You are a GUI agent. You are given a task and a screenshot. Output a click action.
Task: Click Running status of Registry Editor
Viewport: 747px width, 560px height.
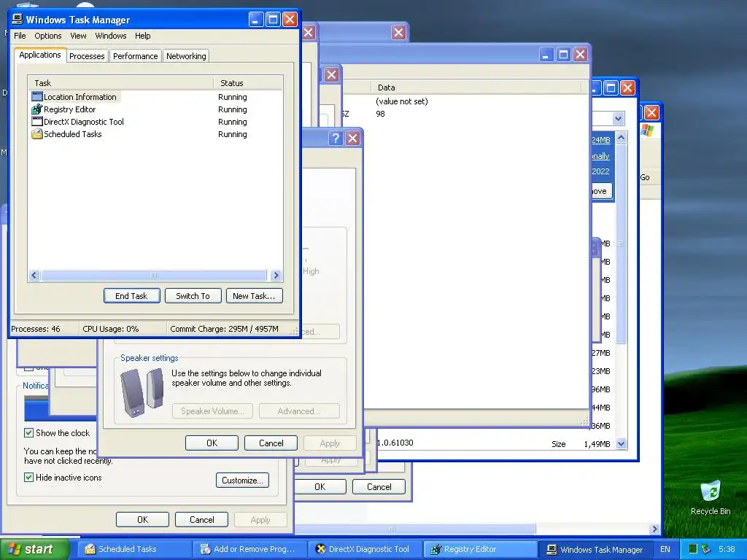tap(233, 109)
